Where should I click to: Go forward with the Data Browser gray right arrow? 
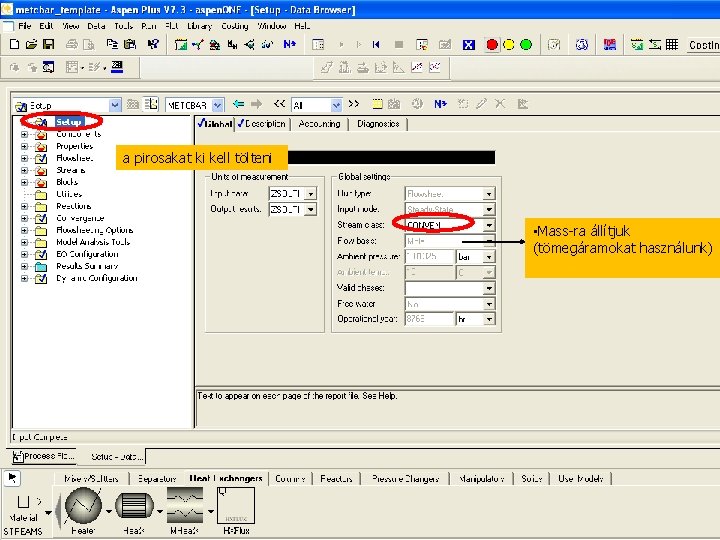tap(256, 104)
